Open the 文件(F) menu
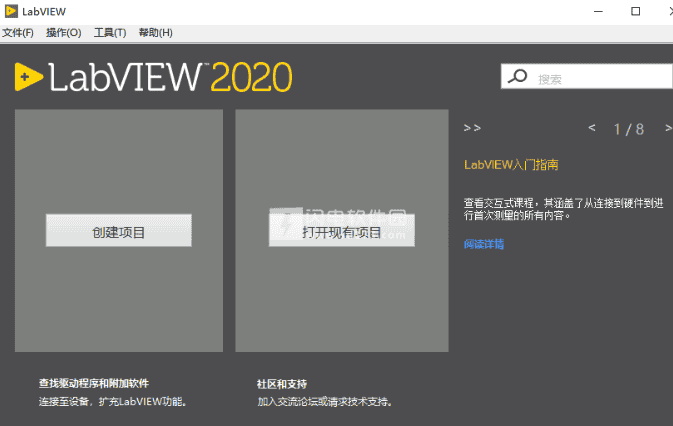Viewport: 673px width, 426px height. [17, 32]
